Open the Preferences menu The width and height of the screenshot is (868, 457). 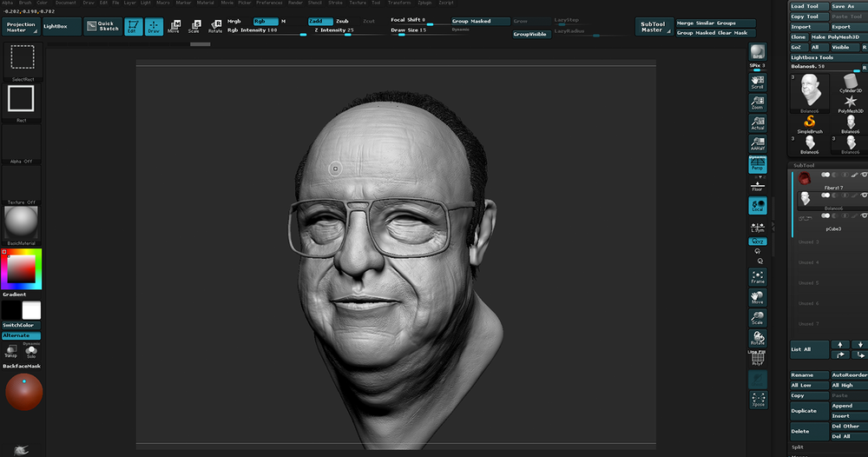270,3
